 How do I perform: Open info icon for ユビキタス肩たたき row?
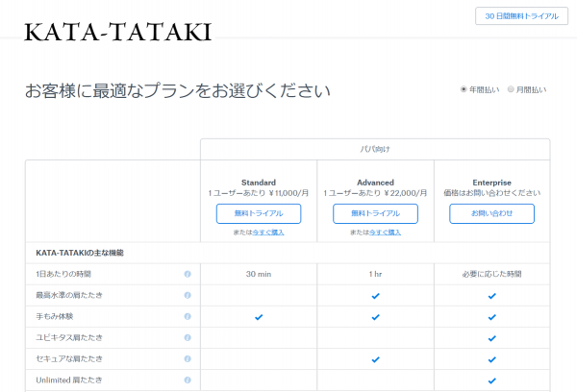(188, 337)
